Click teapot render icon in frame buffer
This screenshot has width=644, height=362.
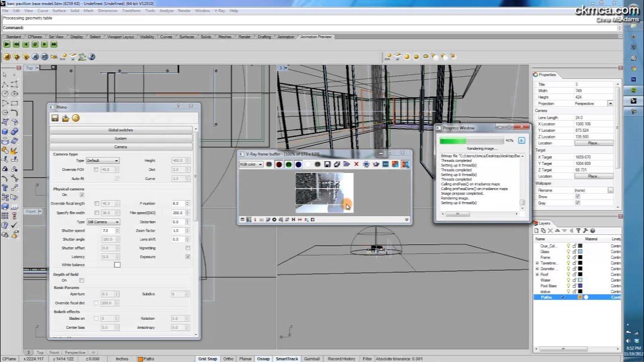(376, 164)
